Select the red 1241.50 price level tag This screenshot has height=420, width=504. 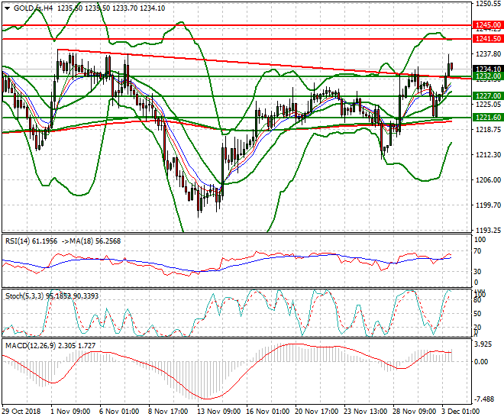[486, 38]
